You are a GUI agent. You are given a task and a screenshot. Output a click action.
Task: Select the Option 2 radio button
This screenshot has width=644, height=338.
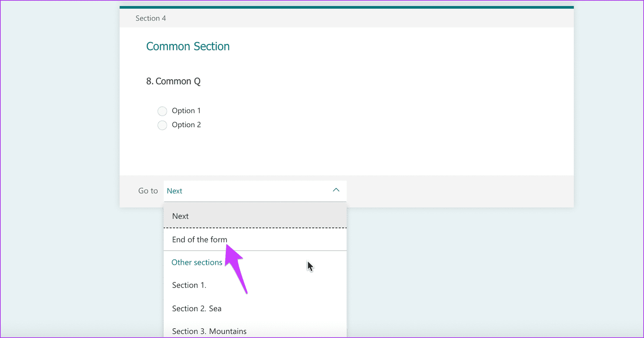coord(162,125)
